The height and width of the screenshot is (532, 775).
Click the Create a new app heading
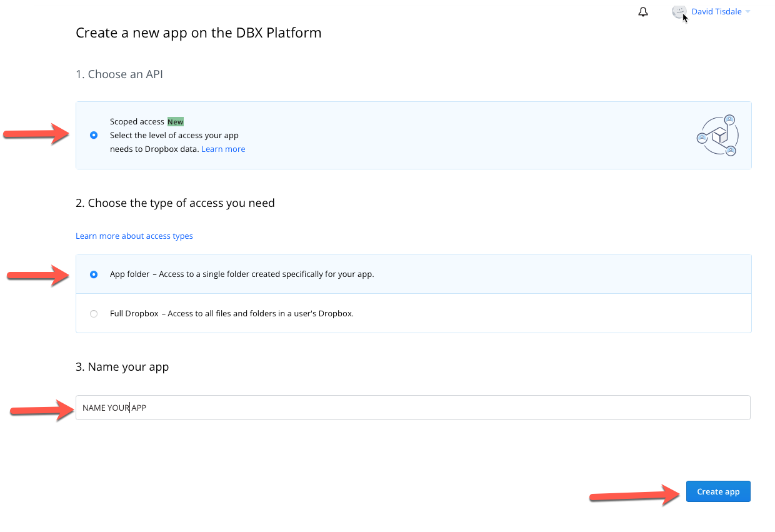pyautogui.click(x=199, y=33)
